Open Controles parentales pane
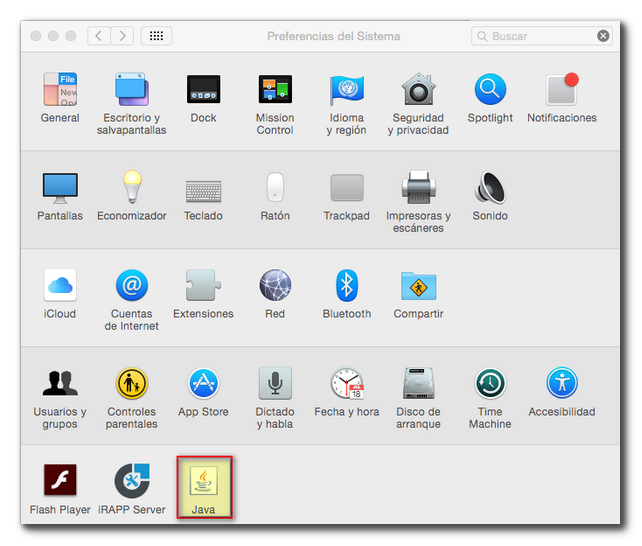The height and width of the screenshot is (546, 642). tap(132, 384)
